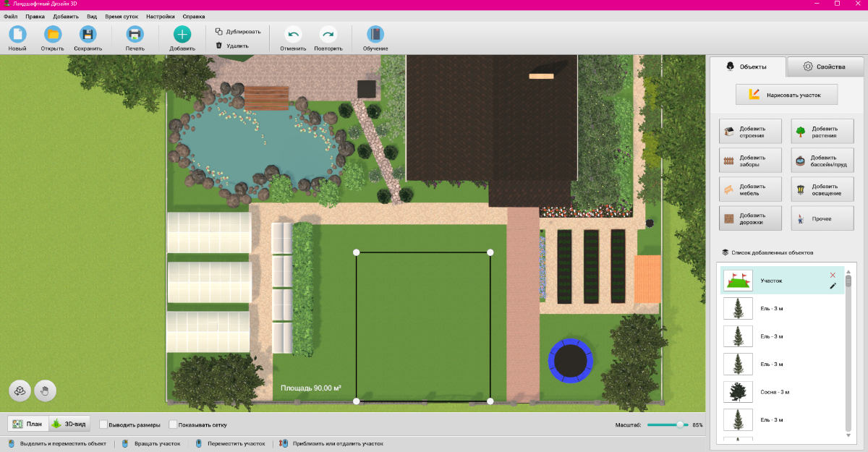Open the Print (Печать) tool
Image resolution: width=868 pixels, height=452 pixels.
[x=135, y=34]
